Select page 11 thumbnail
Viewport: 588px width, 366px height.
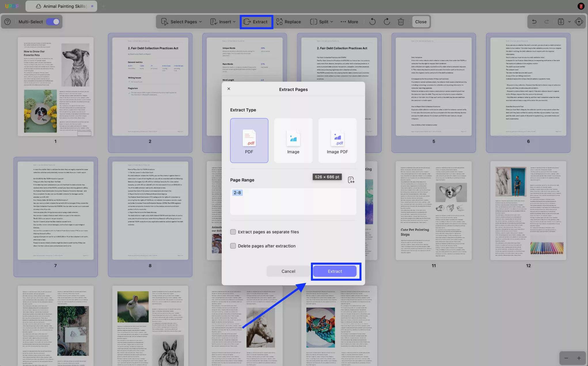click(434, 211)
